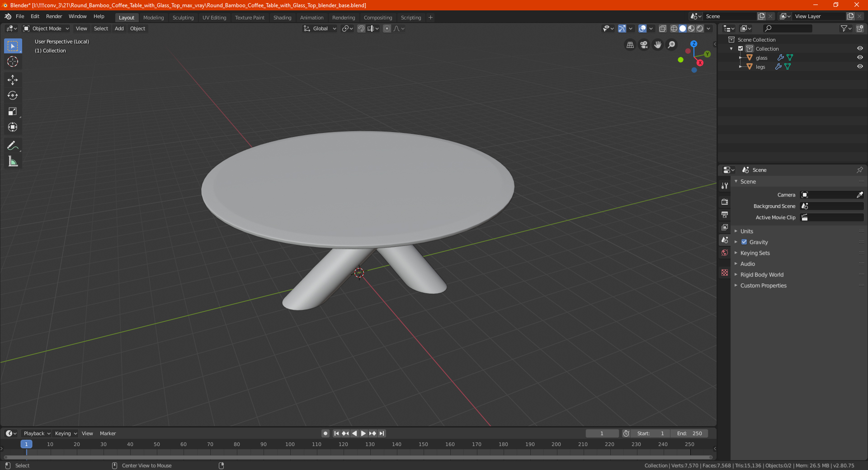868x470 pixels.
Task: Open the Texture properties tab
Action: point(725,273)
